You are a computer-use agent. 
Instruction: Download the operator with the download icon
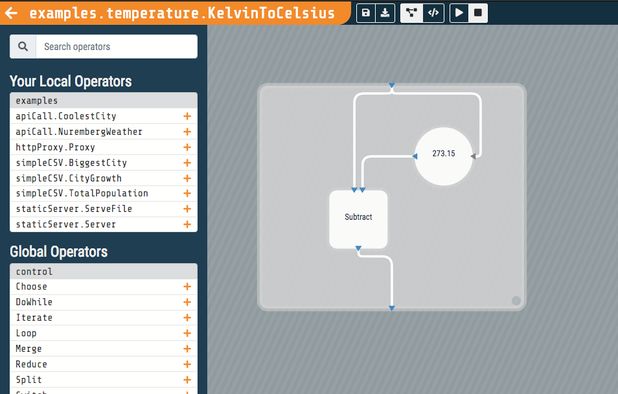(385, 13)
